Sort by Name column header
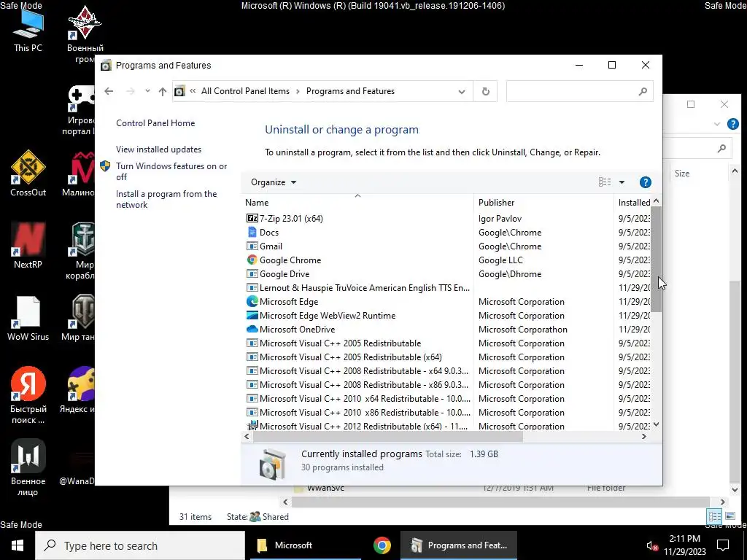This screenshot has width=747, height=560. click(x=357, y=203)
